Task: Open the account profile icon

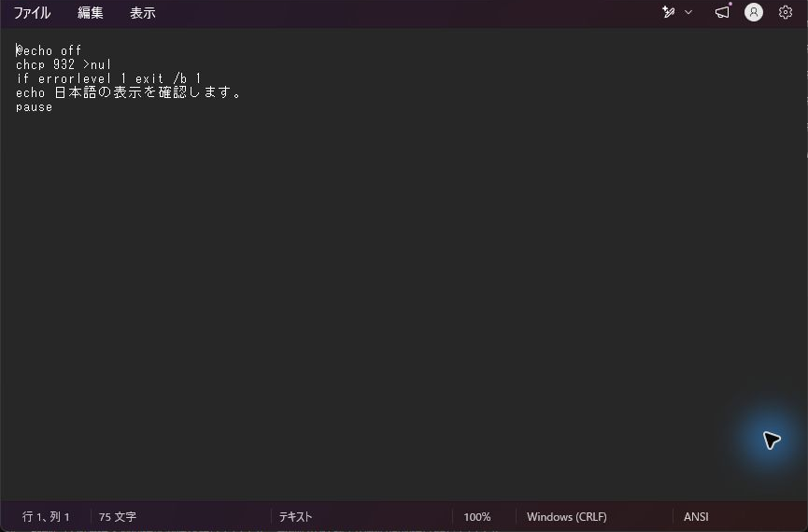Action: point(754,12)
